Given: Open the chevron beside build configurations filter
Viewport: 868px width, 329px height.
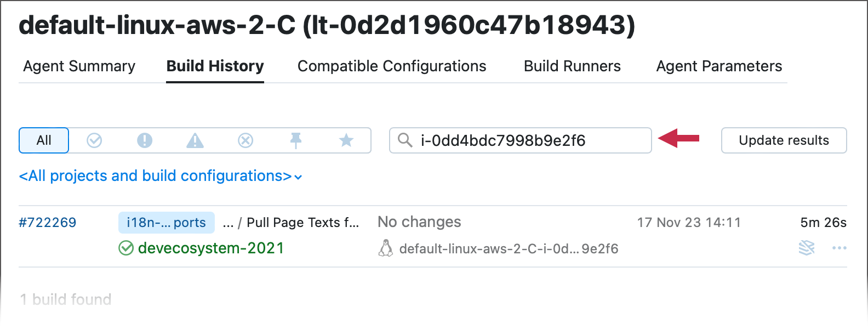Looking at the screenshot, I should point(296,177).
